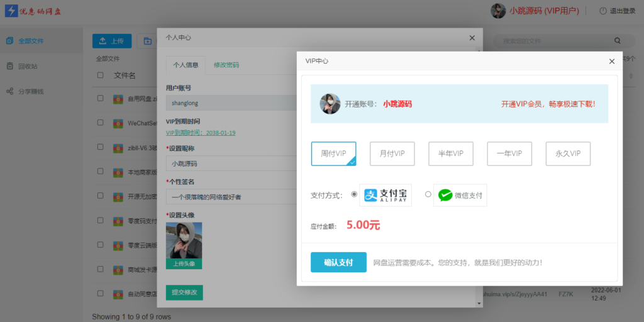This screenshot has height=322, width=644.
Task: Click the file icon of WeChatSet row
Action: (x=118, y=123)
